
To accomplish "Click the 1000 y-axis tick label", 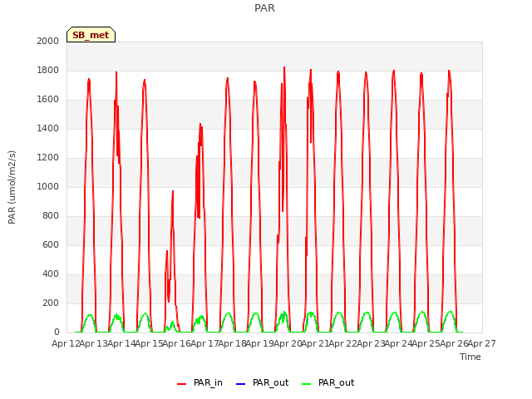I will 48,186.
